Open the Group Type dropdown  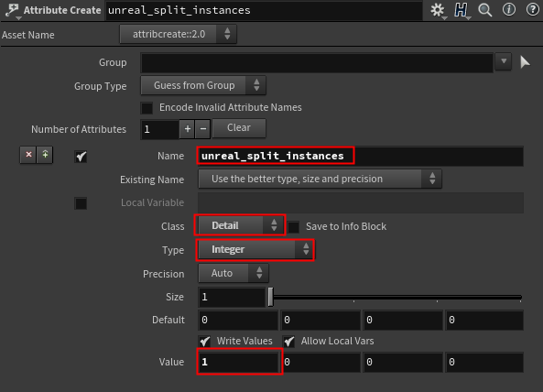(203, 85)
